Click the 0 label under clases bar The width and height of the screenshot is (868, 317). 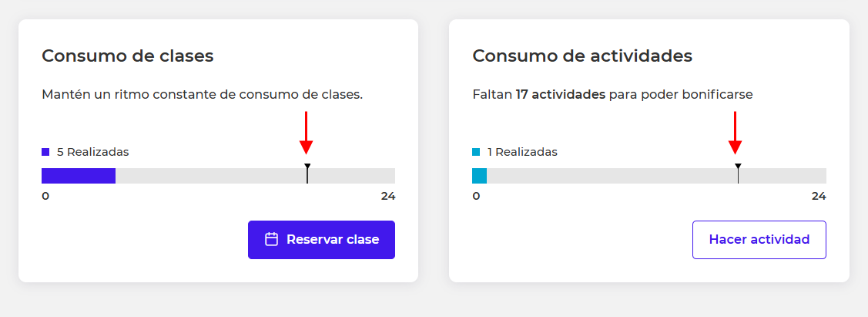click(45, 196)
